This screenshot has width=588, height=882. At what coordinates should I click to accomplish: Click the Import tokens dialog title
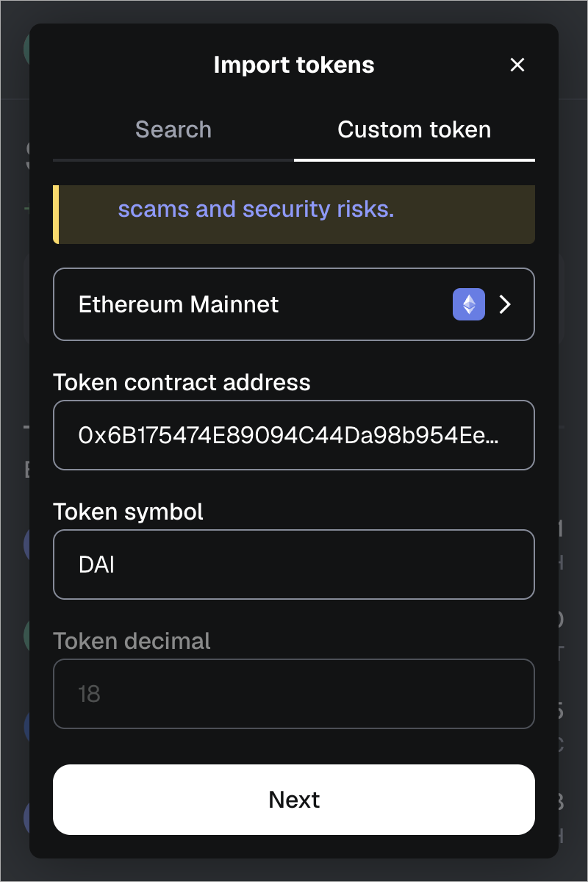(294, 65)
